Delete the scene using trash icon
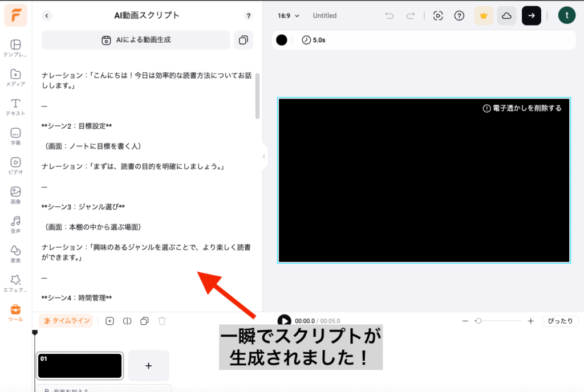Screen dimensions: 584x392 click(161, 321)
